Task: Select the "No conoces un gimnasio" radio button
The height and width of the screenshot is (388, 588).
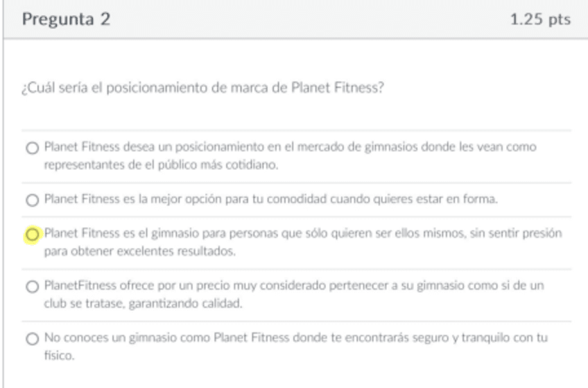Action: pos(31,339)
